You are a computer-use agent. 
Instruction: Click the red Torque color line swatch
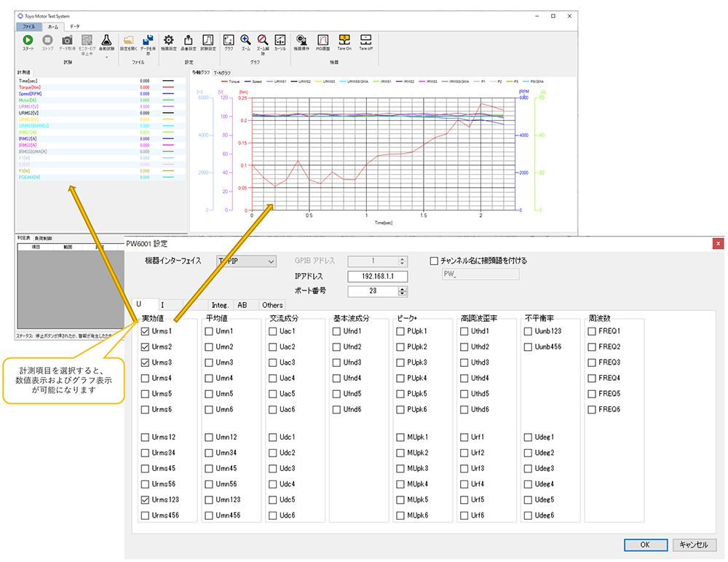[168, 87]
